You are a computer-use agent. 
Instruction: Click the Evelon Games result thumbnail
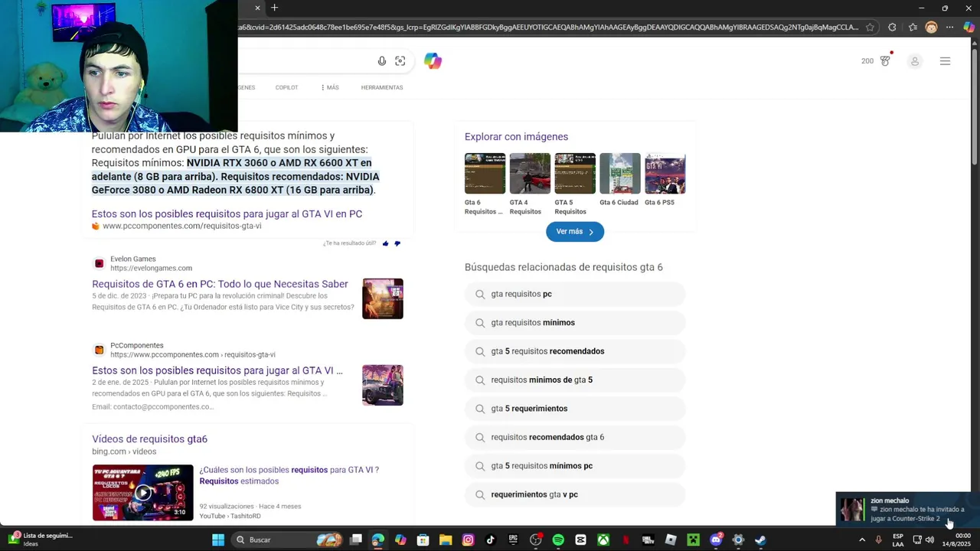(383, 298)
